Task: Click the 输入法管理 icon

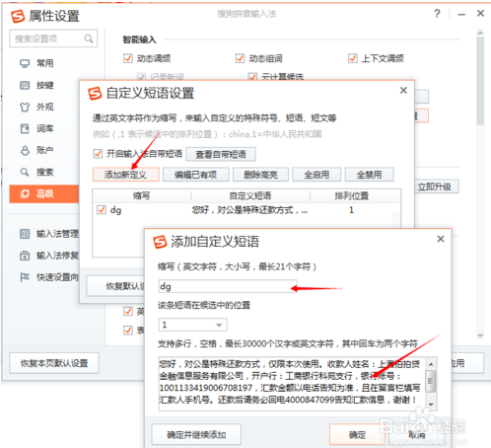Action: click(25, 234)
